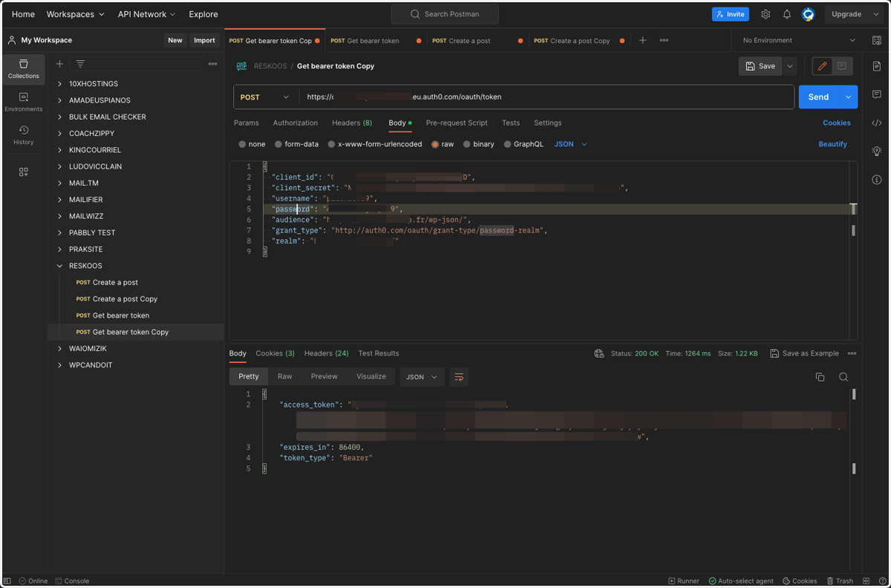Expand the 10XHOSTINGS collection

click(59, 84)
